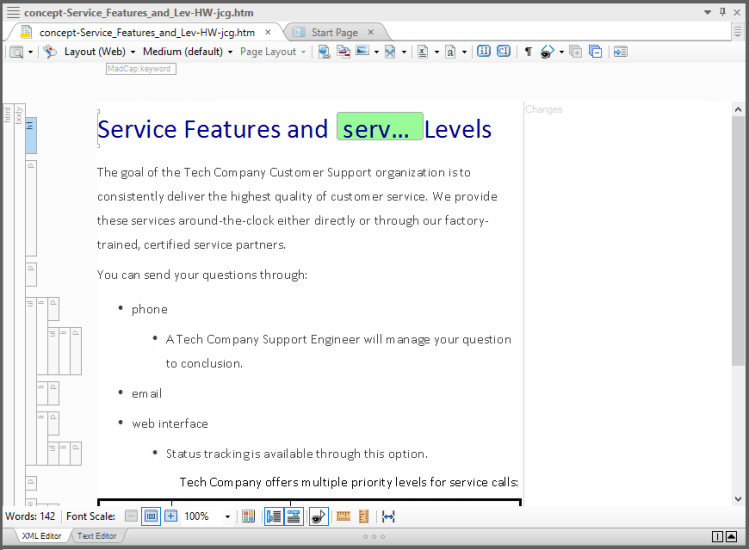Click the Layout (Web) mode icon

tap(50, 51)
